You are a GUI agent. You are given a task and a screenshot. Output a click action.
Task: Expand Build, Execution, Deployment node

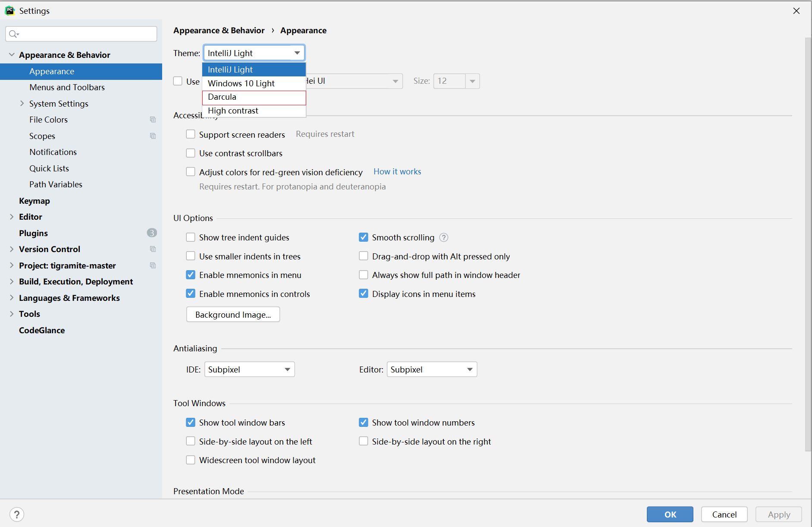pyautogui.click(x=12, y=281)
